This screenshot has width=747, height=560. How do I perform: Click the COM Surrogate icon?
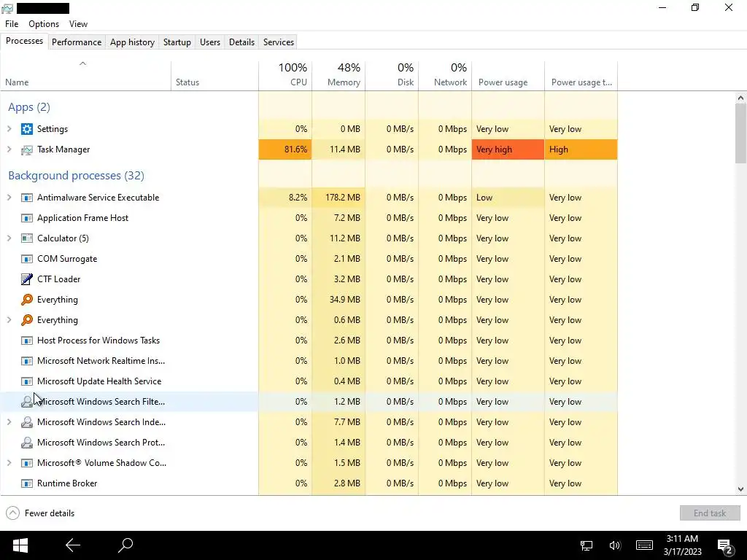[x=27, y=259]
